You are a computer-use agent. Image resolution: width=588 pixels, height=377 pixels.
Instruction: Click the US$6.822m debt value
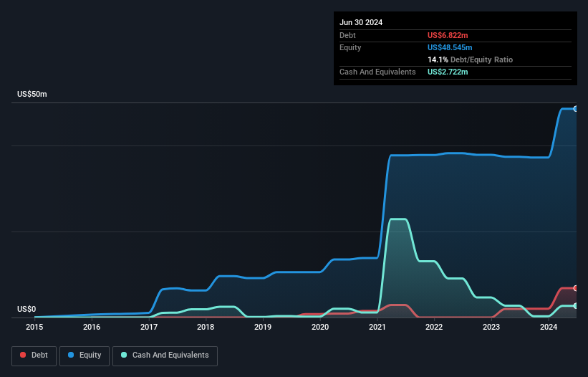coord(448,35)
